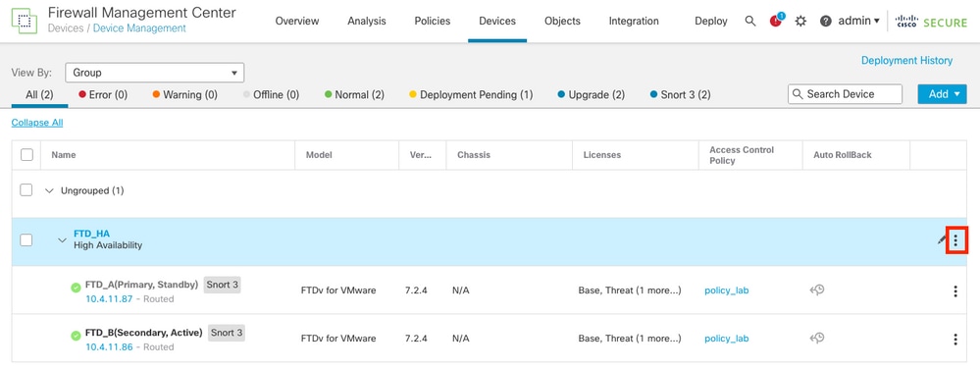Click the FTD_A model FTDv for VMware
Image resolution: width=980 pixels, height=369 pixels.
coord(338,290)
